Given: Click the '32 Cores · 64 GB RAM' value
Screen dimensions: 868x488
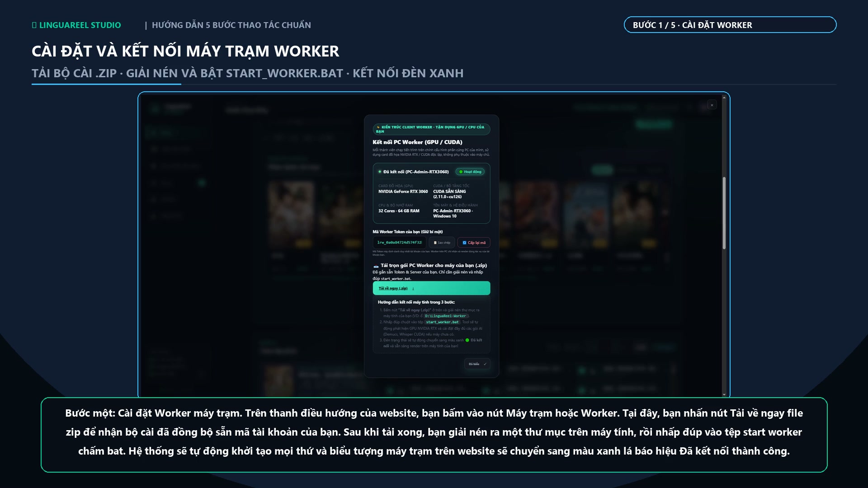Looking at the screenshot, I should click(399, 211).
